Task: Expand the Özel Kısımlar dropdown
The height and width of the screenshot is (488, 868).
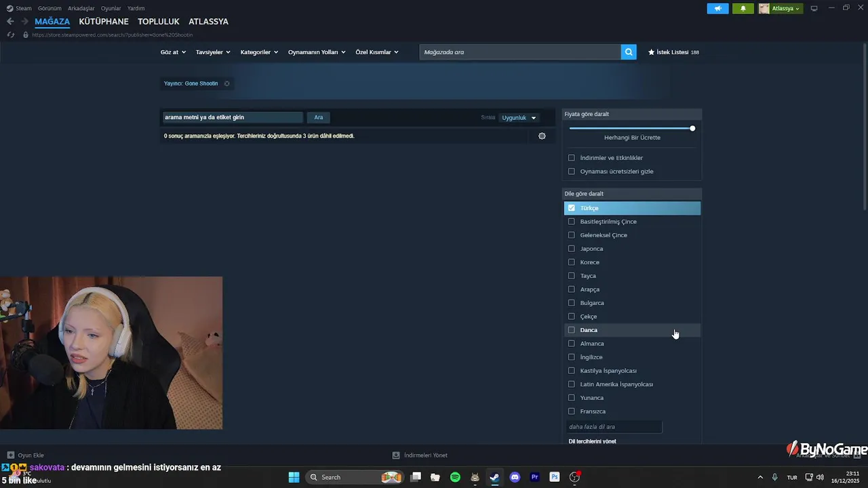Action: [x=377, y=52]
